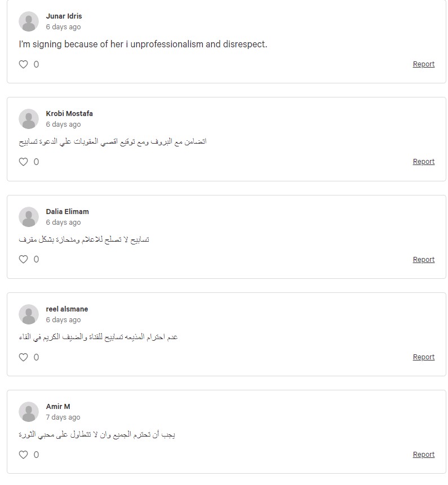Click the Amir M commenter name

pyautogui.click(x=58, y=407)
